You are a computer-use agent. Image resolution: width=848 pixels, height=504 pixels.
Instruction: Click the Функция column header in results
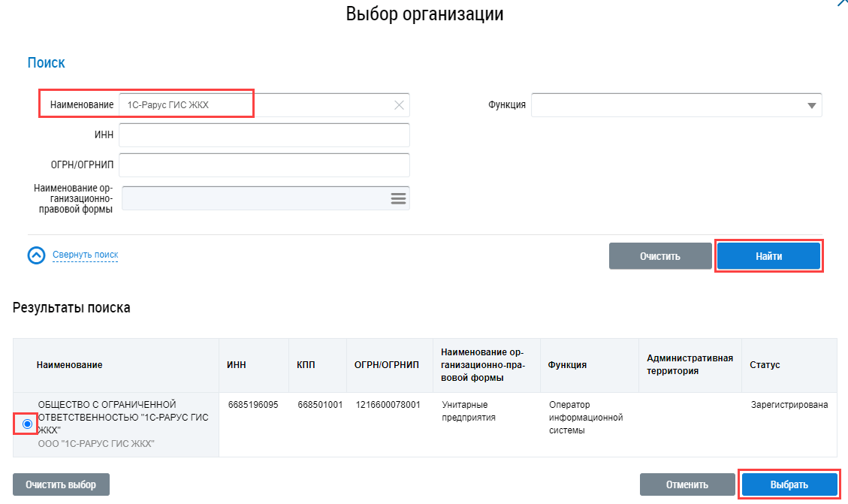tap(567, 365)
